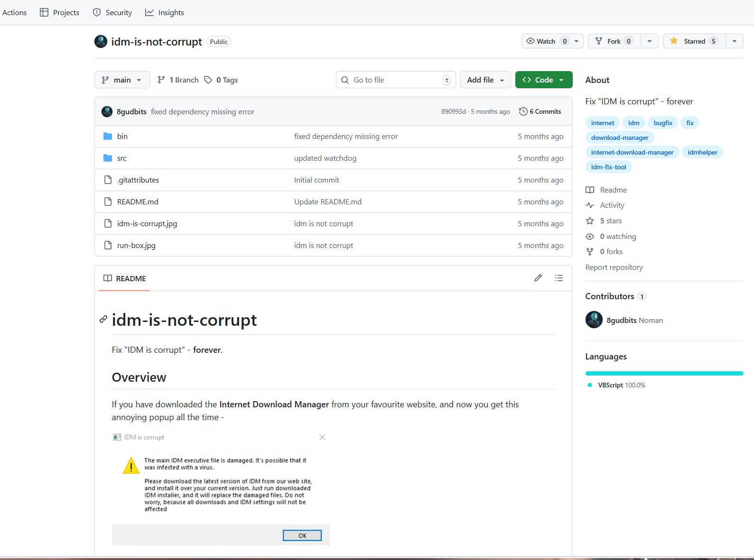Click the file icon beside idm-is-corrupt.jpg
The image size is (754, 560).
coord(108,223)
